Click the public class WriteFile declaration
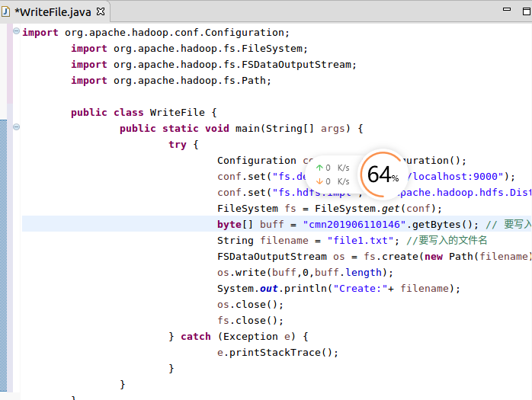The image size is (532, 400). point(144,112)
